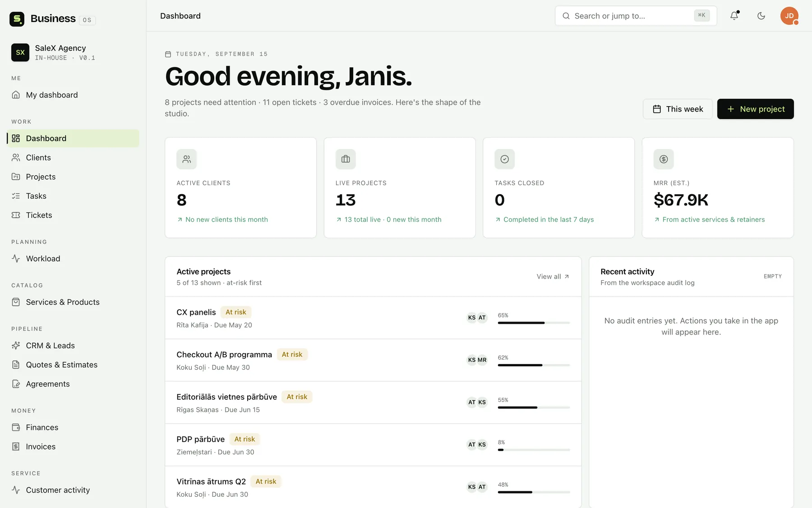
Task: Open the This week date range selector
Action: click(678, 109)
